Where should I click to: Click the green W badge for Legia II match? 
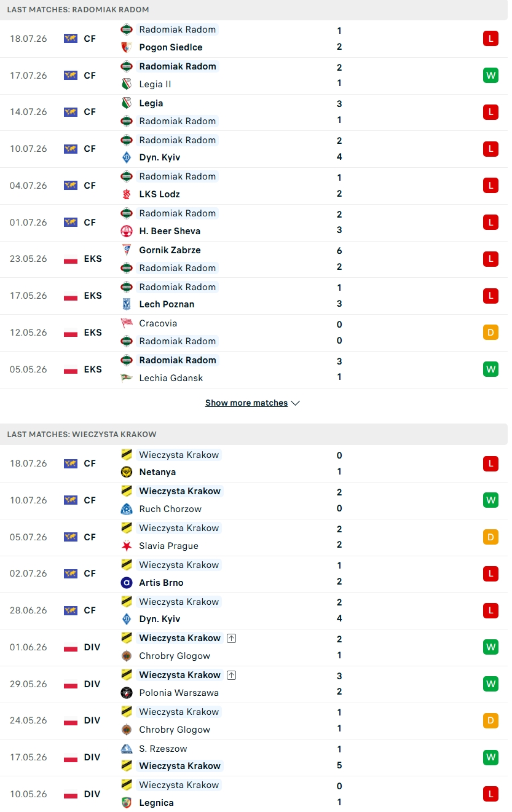(490, 76)
